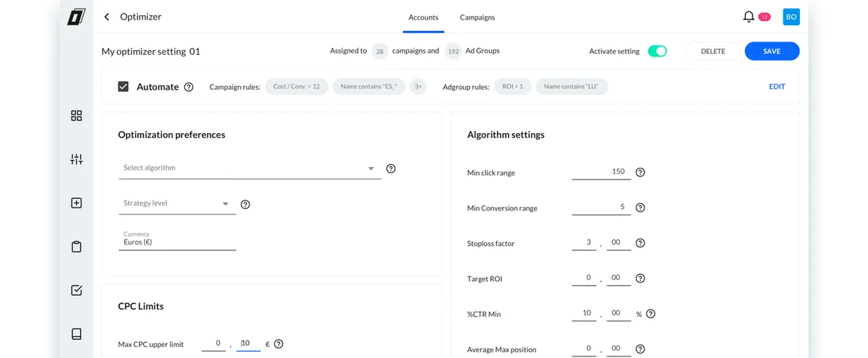Expand the 3+ more campaign rules chip

click(x=417, y=87)
